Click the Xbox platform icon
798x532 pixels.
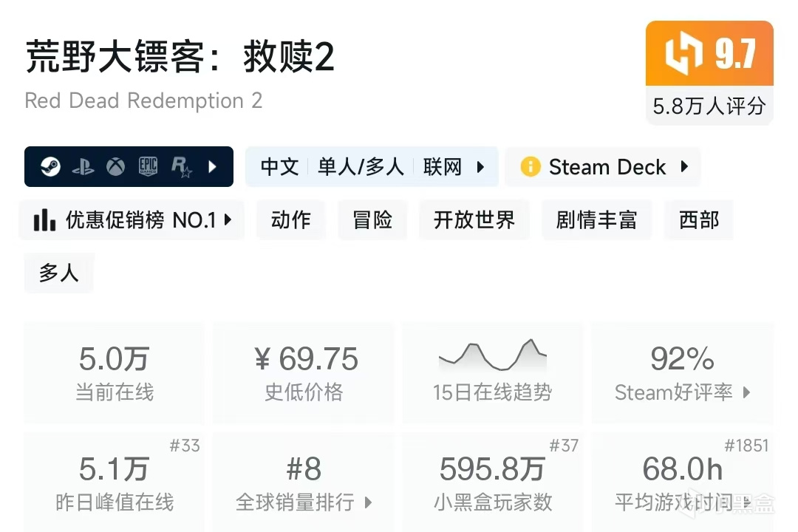pyautogui.click(x=115, y=167)
